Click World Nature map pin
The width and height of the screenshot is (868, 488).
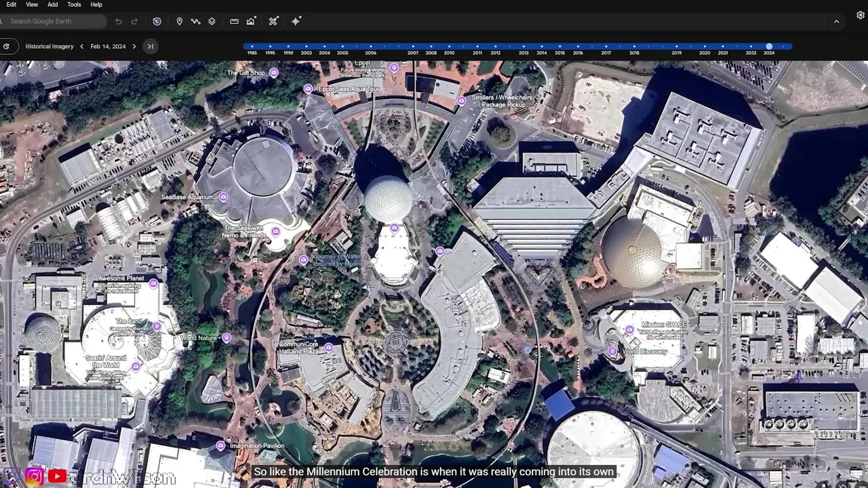226,338
